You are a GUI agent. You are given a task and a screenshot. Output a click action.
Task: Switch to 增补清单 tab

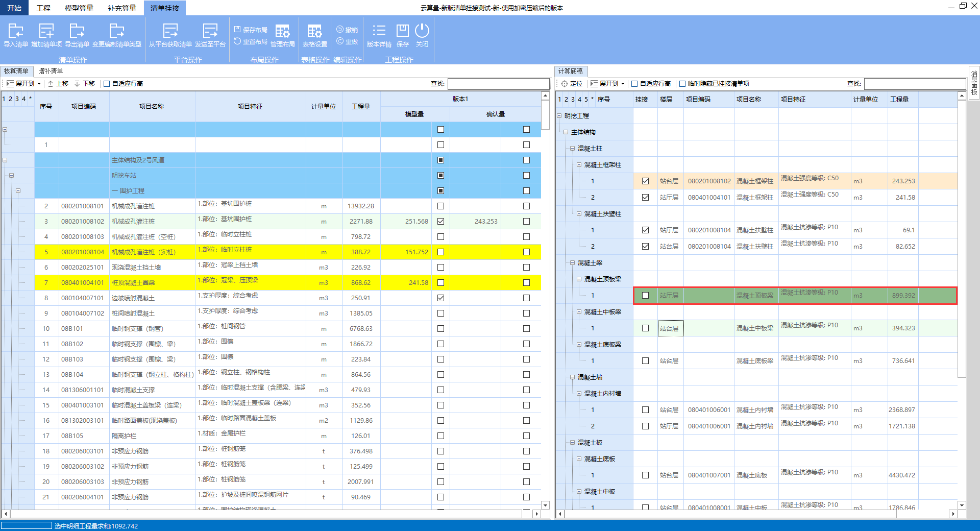51,71
